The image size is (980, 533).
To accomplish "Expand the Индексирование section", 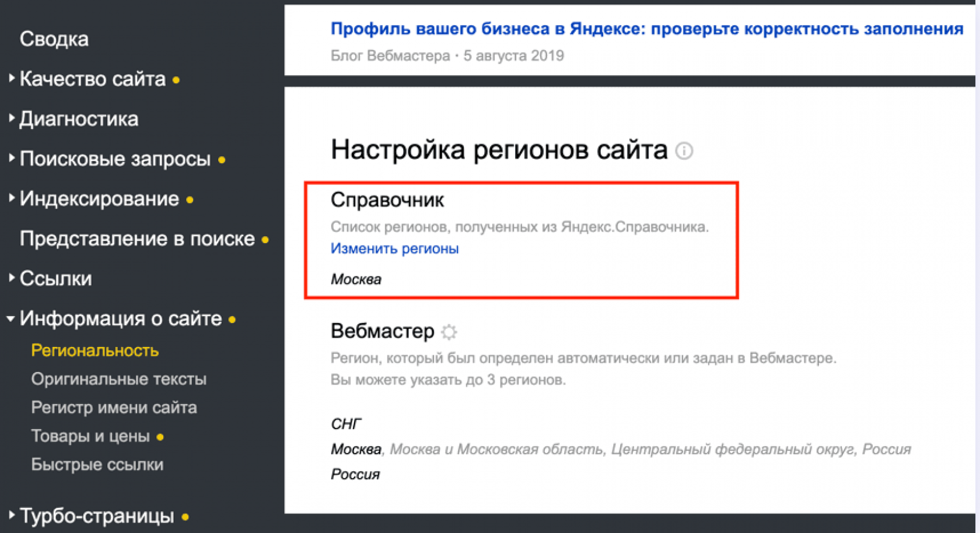I will click(99, 199).
